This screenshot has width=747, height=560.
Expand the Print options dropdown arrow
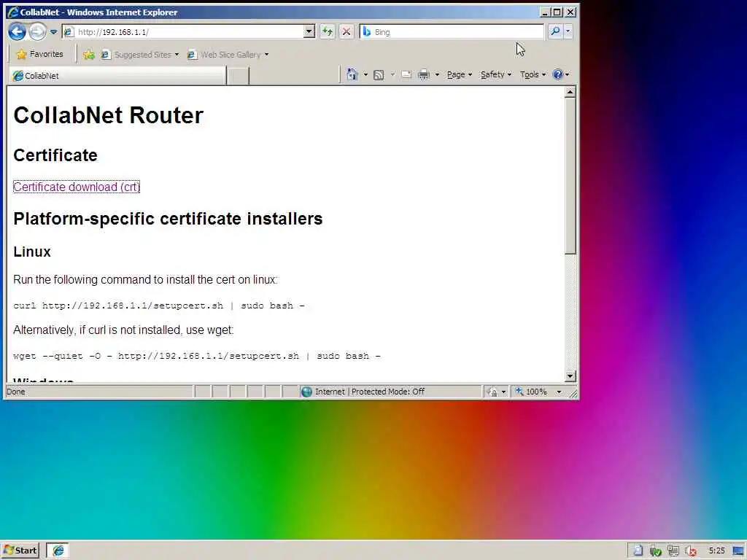tap(437, 75)
